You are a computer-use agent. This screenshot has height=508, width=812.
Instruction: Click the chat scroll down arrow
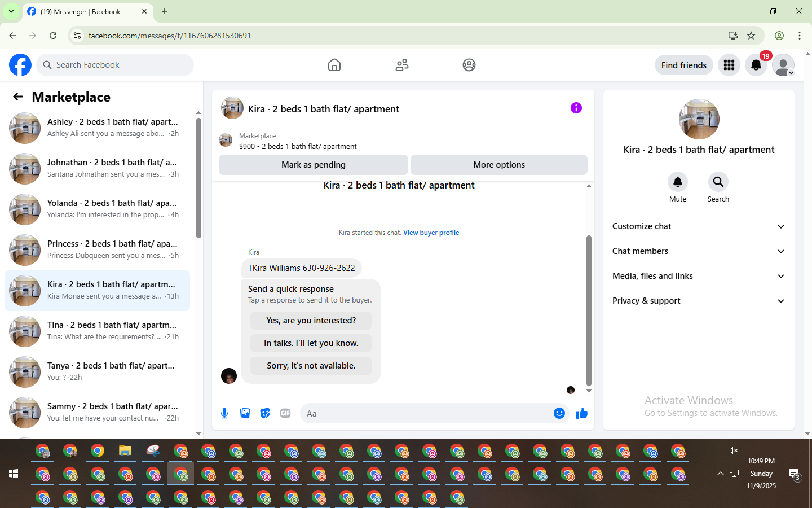[589, 391]
